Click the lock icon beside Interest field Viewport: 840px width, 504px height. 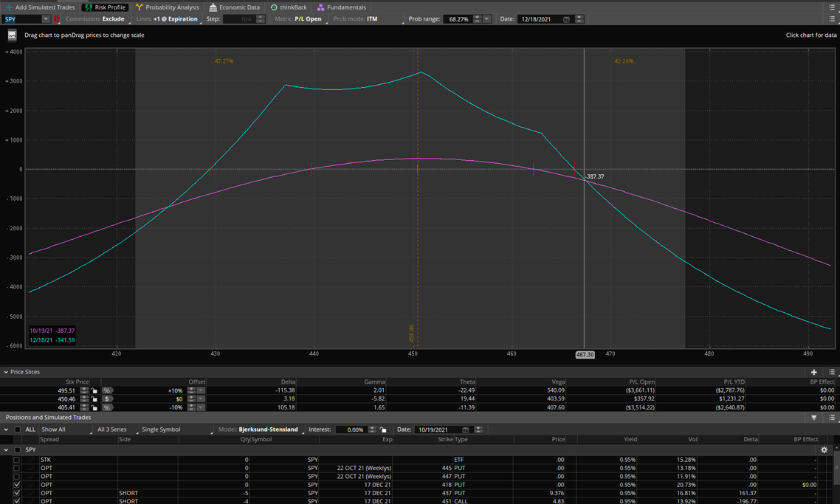tap(383, 429)
